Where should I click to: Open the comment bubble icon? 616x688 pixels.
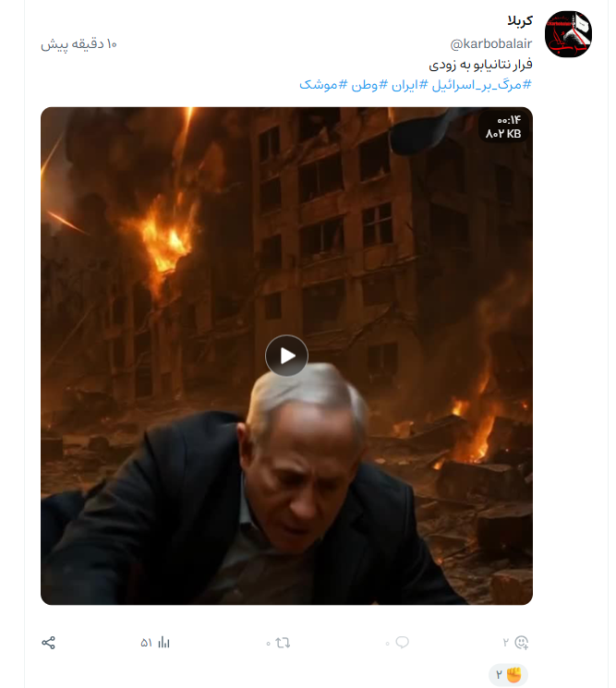click(402, 643)
